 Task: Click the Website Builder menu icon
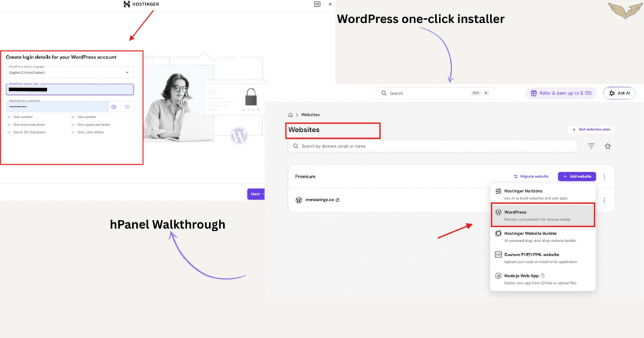[x=498, y=234]
